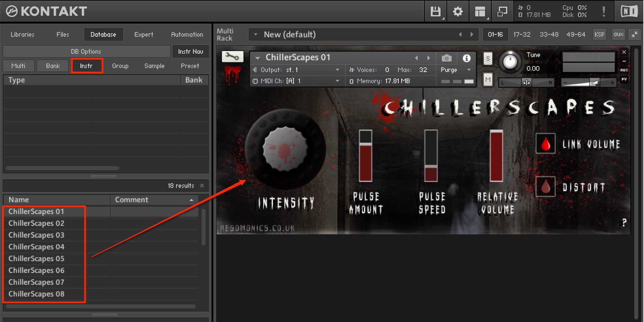Click the pan L-R slider
The width and height of the screenshot is (644, 322).
pos(526,83)
